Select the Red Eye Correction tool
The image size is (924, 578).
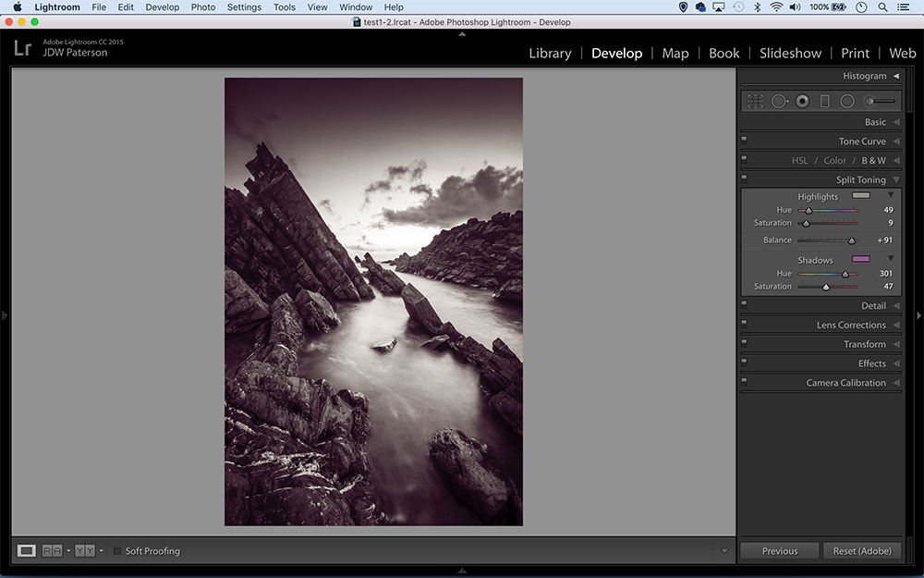[802, 101]
